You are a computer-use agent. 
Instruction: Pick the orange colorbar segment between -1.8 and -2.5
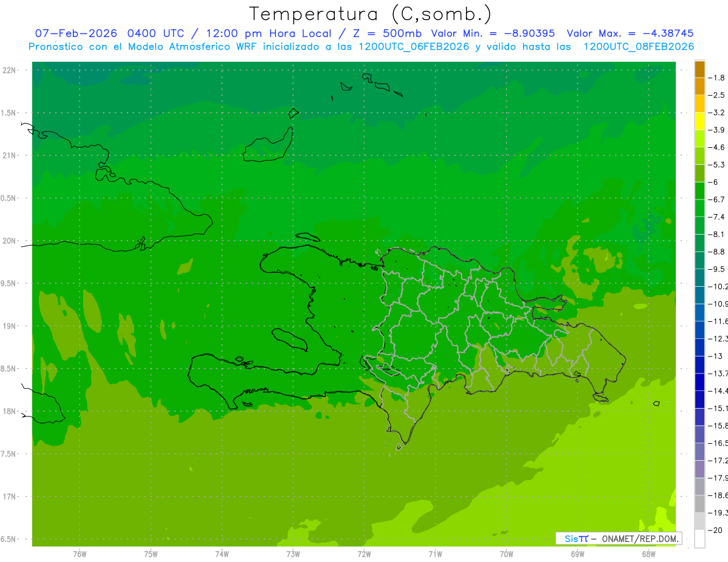coord(699,87)
